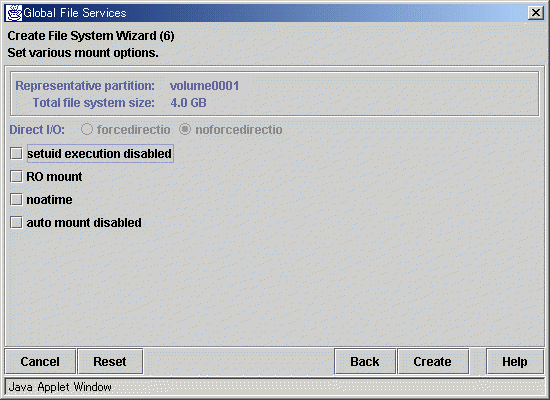
Task: Toggle the noatime checkbox
Action: pos(16,200)
